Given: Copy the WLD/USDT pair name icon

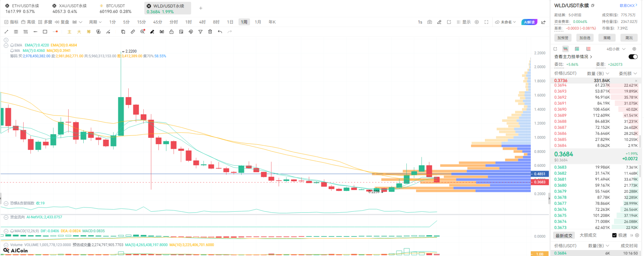Looking at the screenshot, I should pyautogui.click(x=593, y=6).
